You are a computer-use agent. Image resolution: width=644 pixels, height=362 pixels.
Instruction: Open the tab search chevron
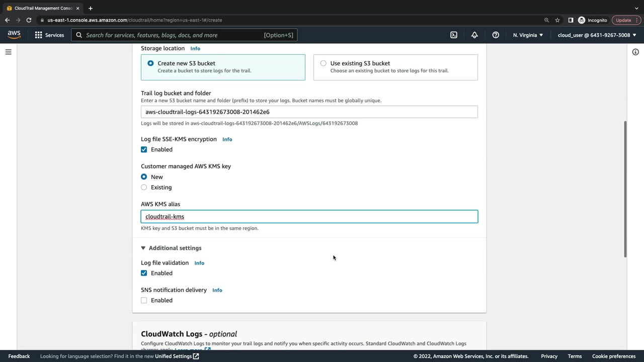(636, 8)
